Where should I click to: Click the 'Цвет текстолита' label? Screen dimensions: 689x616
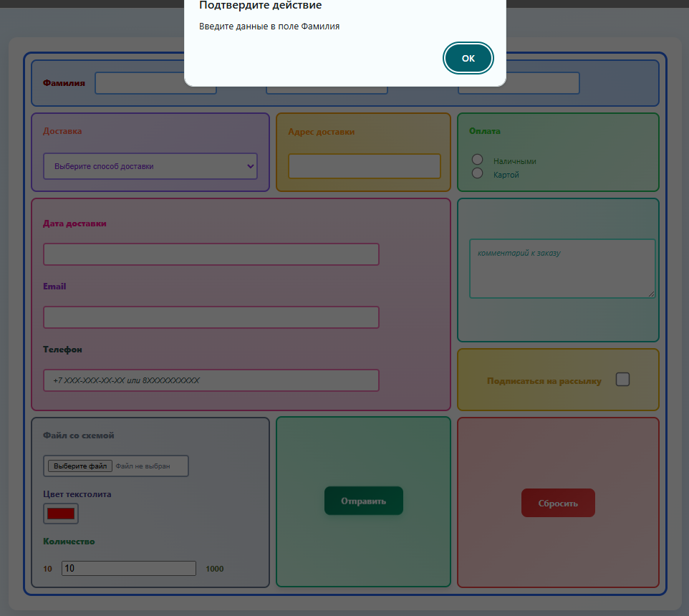click(x=77, y=494)
